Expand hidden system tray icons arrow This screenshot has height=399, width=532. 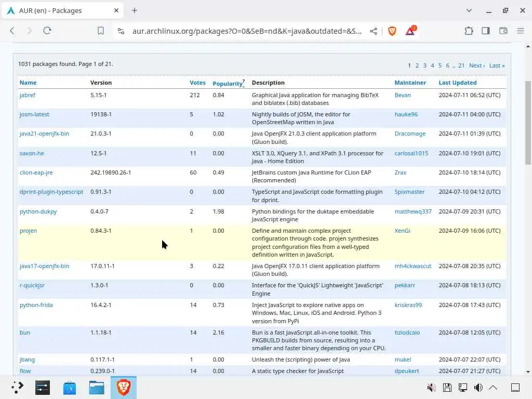[494, 387]
